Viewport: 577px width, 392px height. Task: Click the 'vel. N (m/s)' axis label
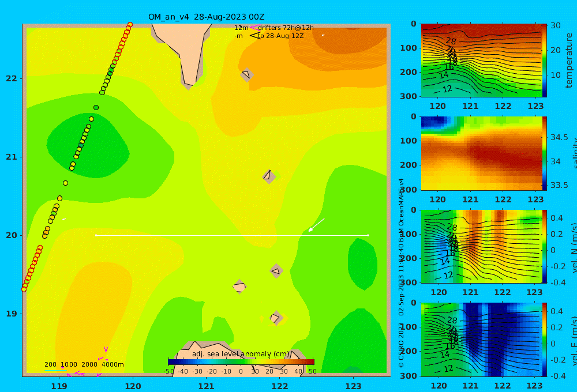coord(574,247)
